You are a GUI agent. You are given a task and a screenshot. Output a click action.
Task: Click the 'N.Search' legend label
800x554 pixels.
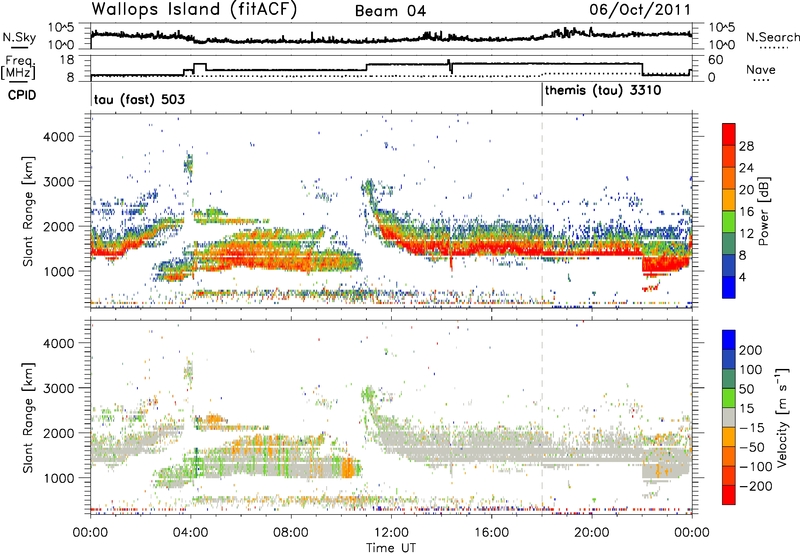point(772,37)
